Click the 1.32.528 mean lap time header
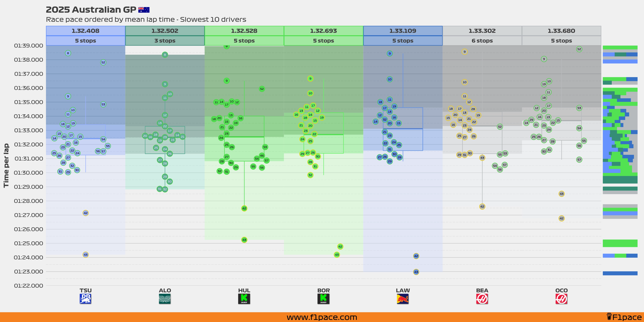This screenshot has width=644, height=322. pos(244,31)
